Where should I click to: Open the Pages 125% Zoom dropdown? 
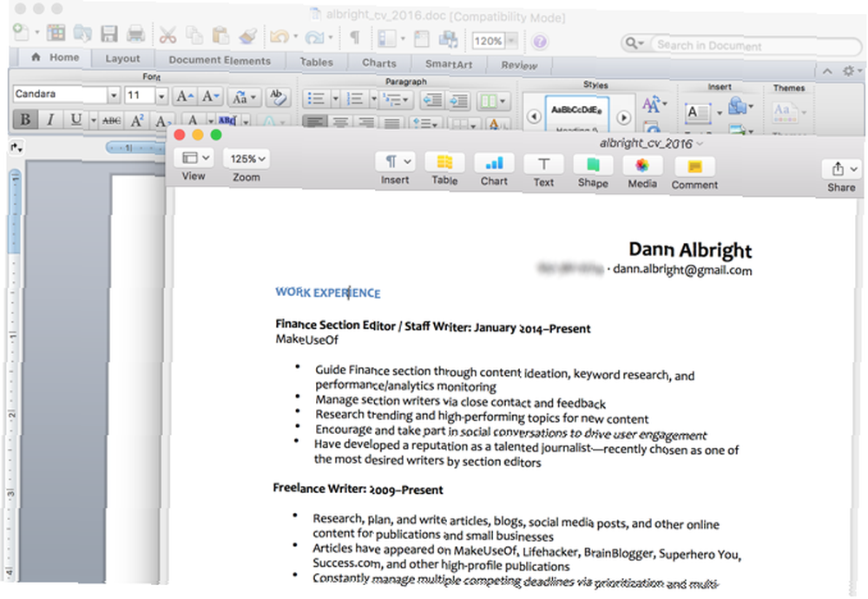coord(247,159)
